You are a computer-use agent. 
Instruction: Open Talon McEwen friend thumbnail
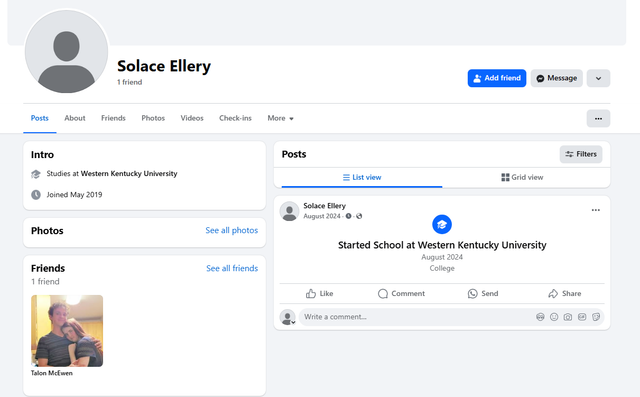(67, 331)
